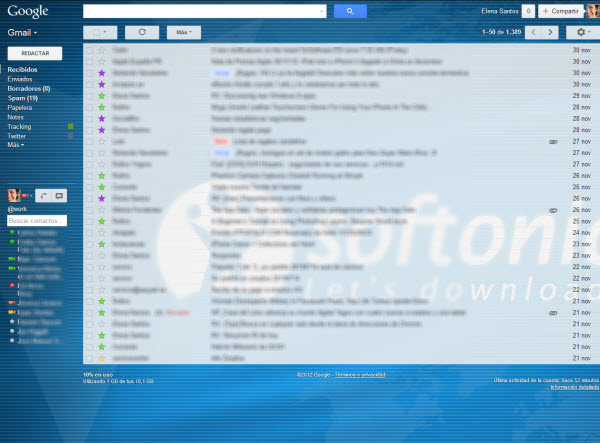This screenshot has width=600, height=443.
Task: Open the profile photo in the top bar
Action: [x=593, y=11]
